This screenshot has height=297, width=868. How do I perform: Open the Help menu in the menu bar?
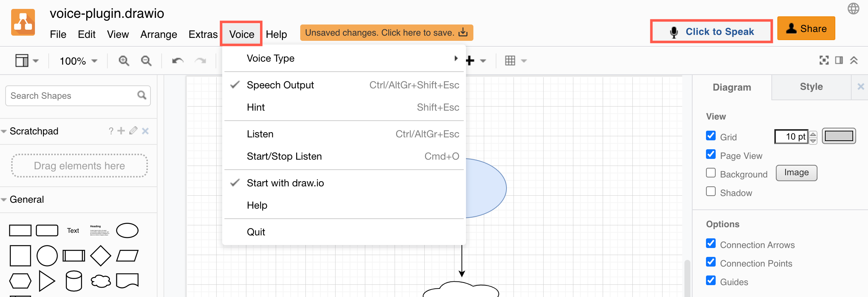pyautogui.click(x=276, y=35)
